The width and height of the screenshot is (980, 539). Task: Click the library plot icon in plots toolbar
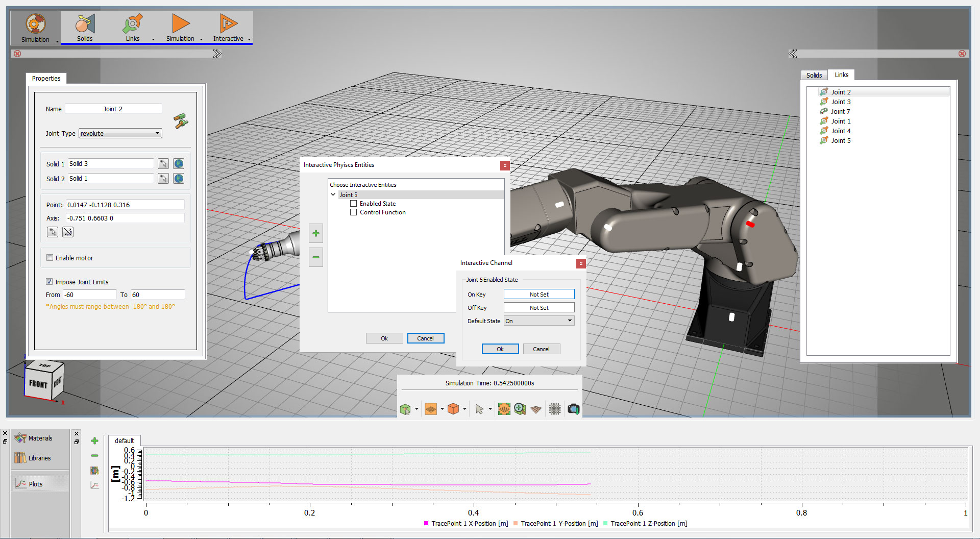coord(94,471)
